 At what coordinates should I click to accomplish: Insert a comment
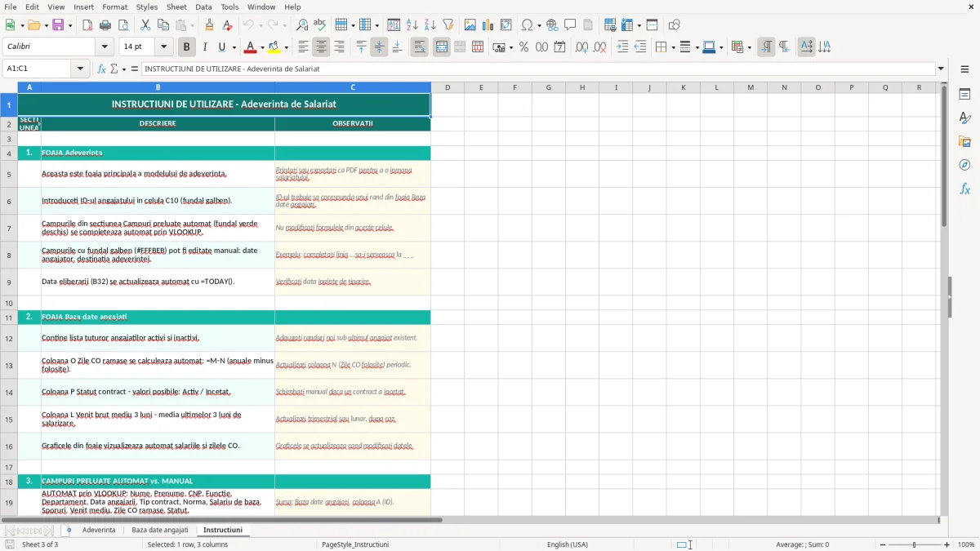point(570,25)
